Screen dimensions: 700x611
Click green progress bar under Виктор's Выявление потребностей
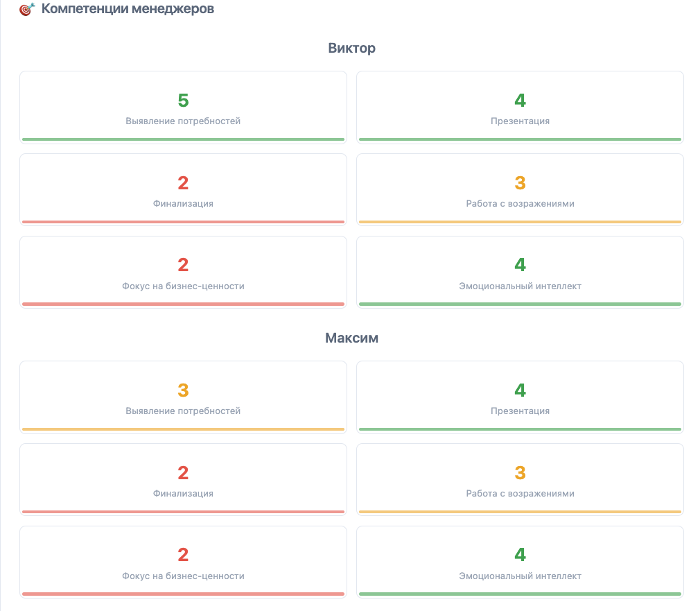click(183, 139)
